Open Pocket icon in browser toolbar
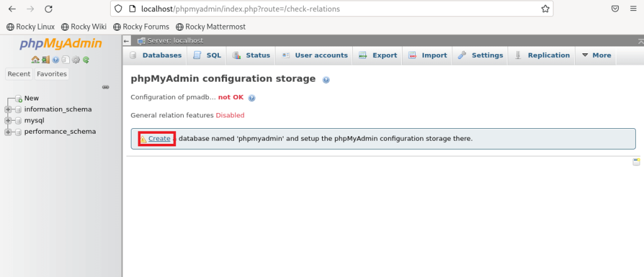Viewport: 644px width, 277px height. tap(615, 9)
